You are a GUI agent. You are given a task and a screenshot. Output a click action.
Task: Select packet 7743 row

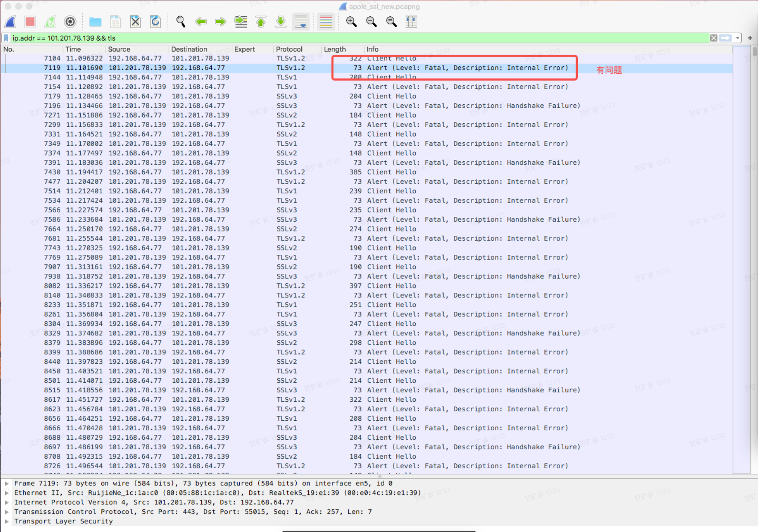tap(366, 248)
